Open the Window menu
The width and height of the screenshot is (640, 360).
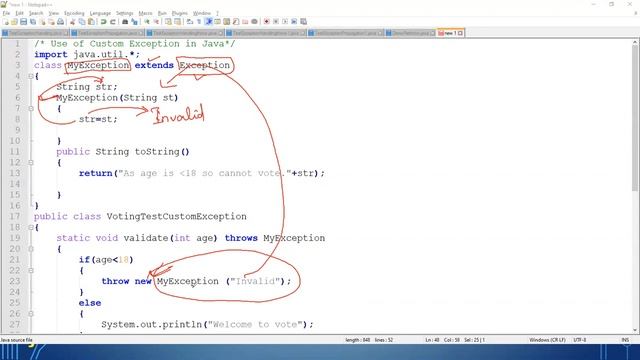tap(202, 13)
